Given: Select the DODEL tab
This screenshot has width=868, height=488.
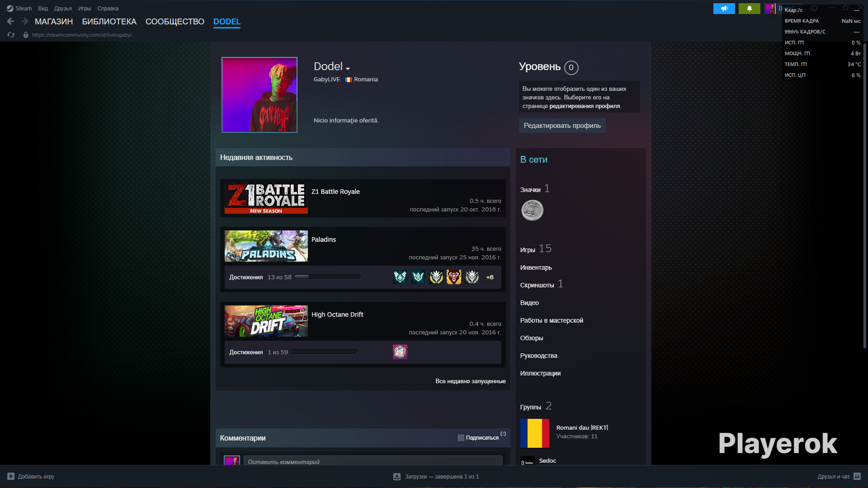Looking at the screenshot, I should point(227,21).
